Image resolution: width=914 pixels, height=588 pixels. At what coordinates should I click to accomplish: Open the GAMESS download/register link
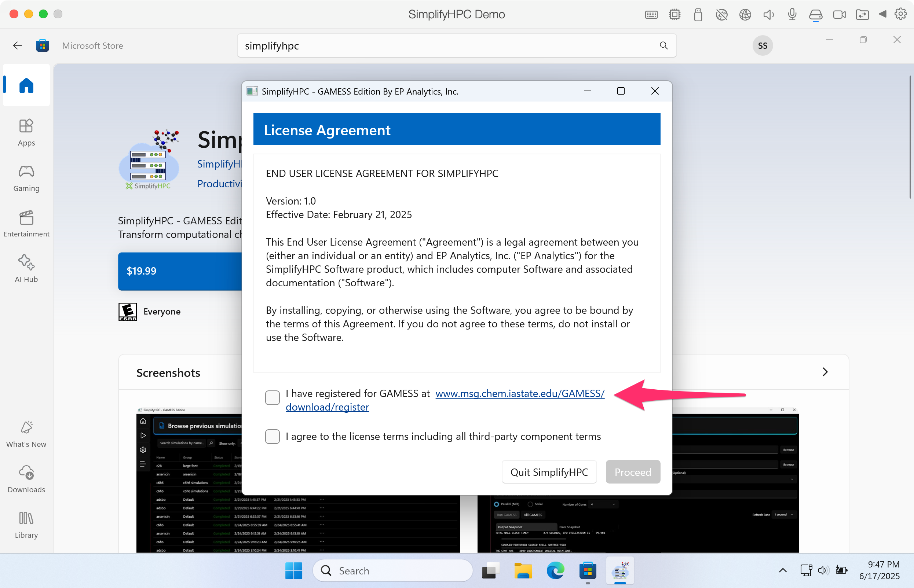[x=519, y=394]
